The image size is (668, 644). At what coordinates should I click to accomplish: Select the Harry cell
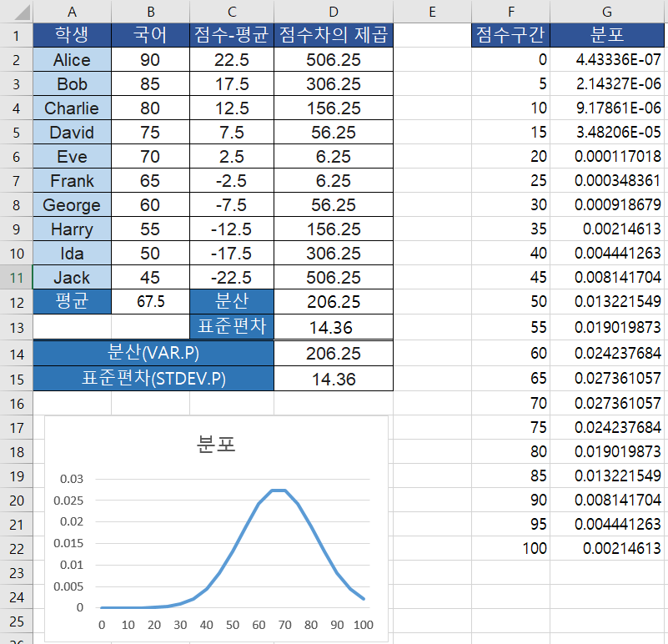pyautogui.click(x=72, y=229)
